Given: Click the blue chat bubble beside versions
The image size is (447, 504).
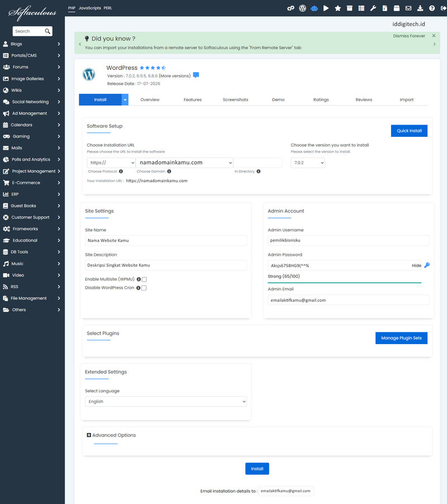Looking at the screenshot, I should click(x=196, y=75).
